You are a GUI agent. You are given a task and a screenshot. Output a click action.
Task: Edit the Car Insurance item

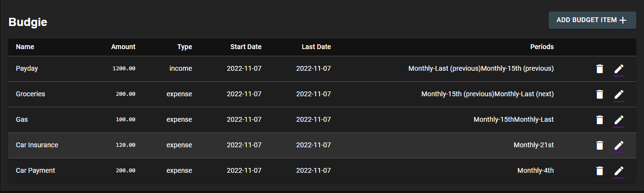pyautogui.click(x=619, y=145)
